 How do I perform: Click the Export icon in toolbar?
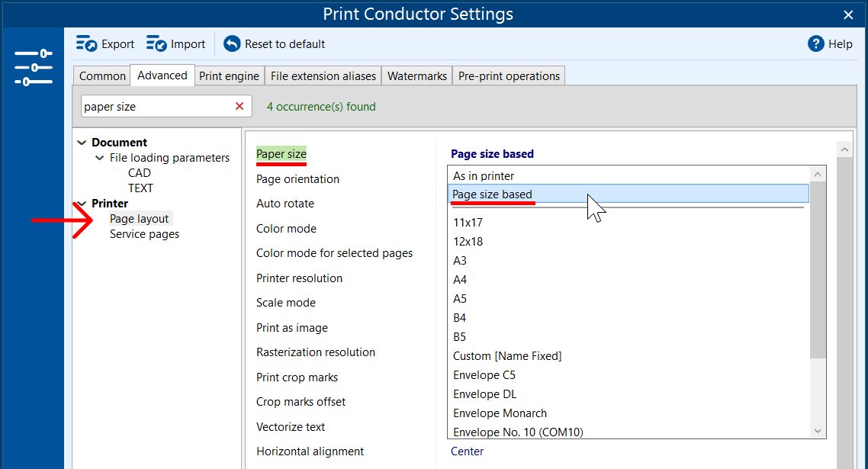[x=87, y=44]
